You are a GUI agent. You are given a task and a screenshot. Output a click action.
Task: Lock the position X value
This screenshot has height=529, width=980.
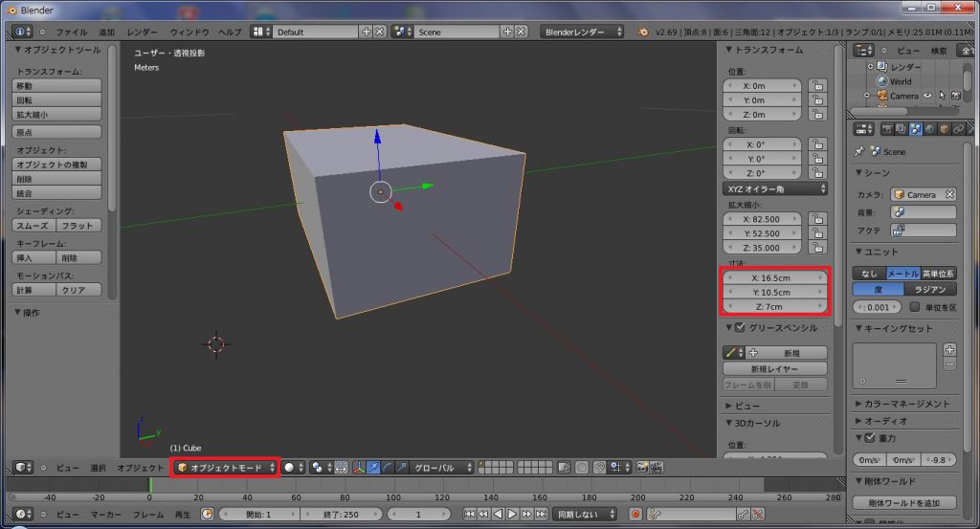click(817, 85)
